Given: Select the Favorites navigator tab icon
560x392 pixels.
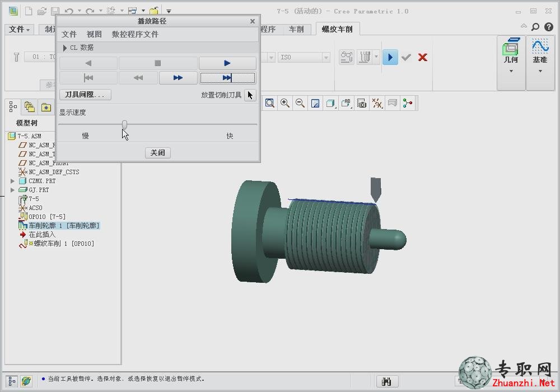Looking at the screenshot, I should [x=46, y=107].
